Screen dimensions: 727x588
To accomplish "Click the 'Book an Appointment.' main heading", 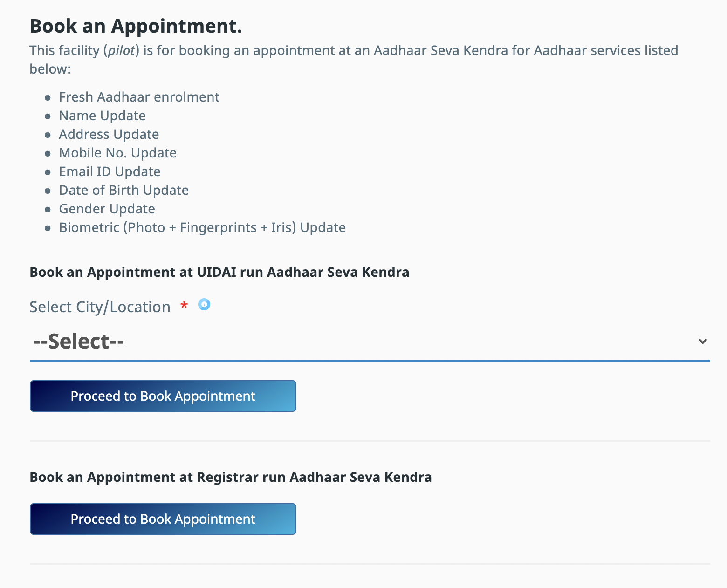I will click(136, 26).
